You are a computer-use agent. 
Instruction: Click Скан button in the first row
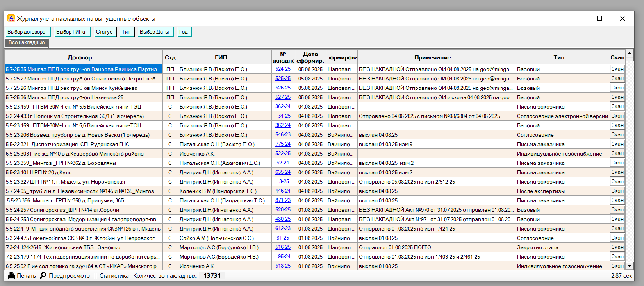pos(617,69)
